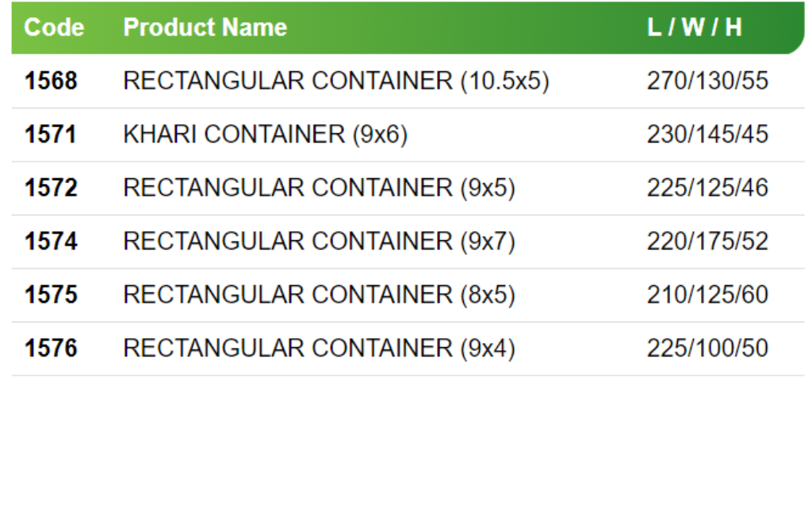This screenshot has height=515, width=812.
Task: Click RECTANGULAR CONTAINER (10.5x5) product name
Action: click(x=336, y=81)
